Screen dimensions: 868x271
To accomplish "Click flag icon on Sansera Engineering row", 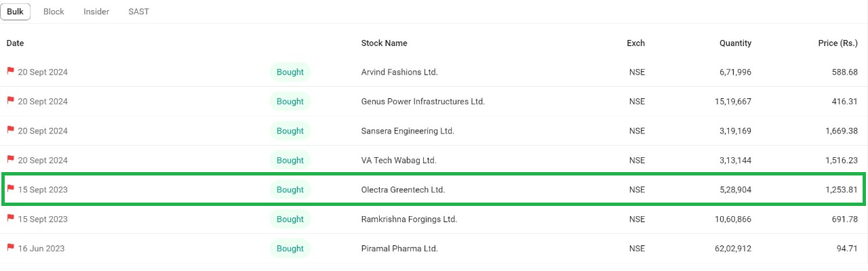I will tap(10, 130).
